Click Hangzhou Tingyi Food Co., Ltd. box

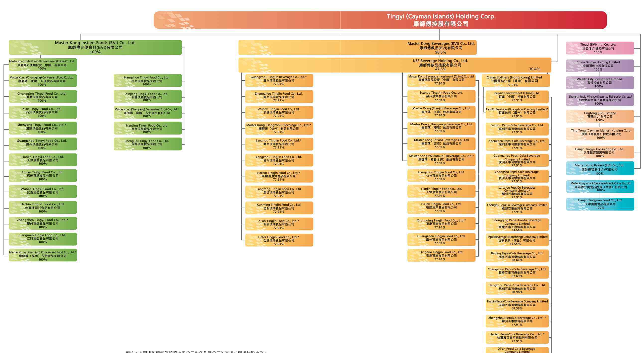(x=148, y=80)
